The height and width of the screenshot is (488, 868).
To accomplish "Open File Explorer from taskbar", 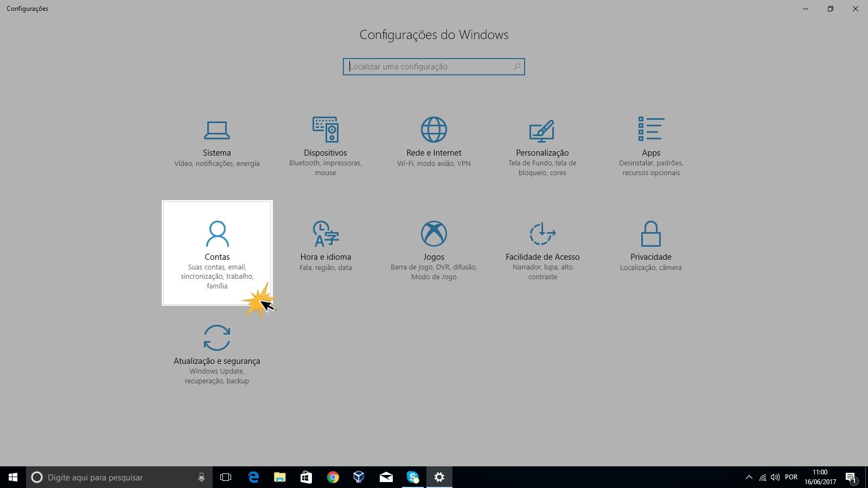I will [x=279, y=477].
